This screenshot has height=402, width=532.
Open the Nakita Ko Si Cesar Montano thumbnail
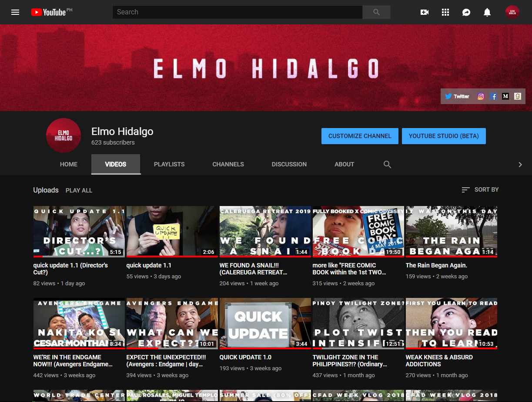tap(79, 324)
